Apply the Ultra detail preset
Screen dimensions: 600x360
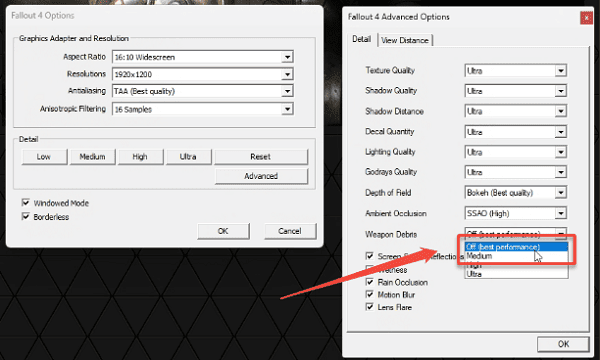tap(188, 157)
